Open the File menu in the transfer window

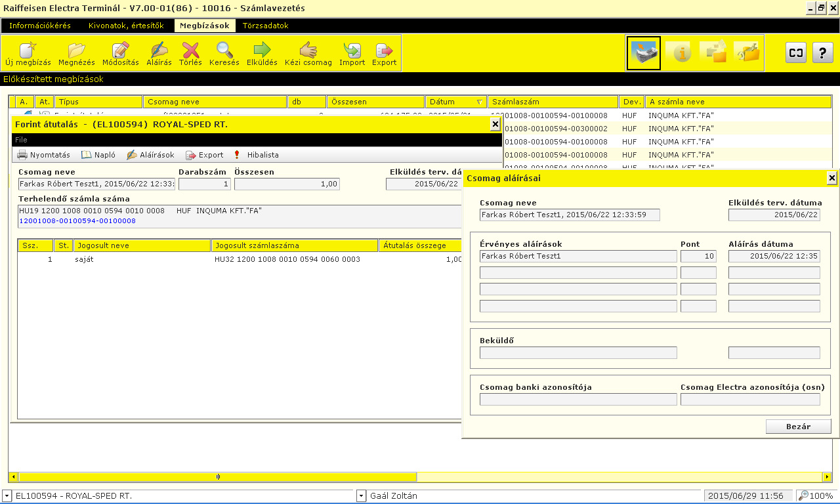tap(22, 140)
